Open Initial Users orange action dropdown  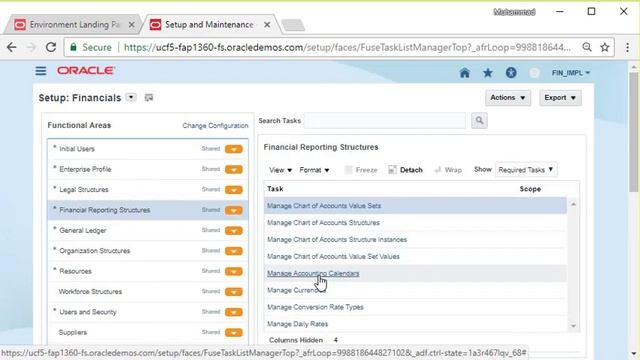(x=233, y=149)
